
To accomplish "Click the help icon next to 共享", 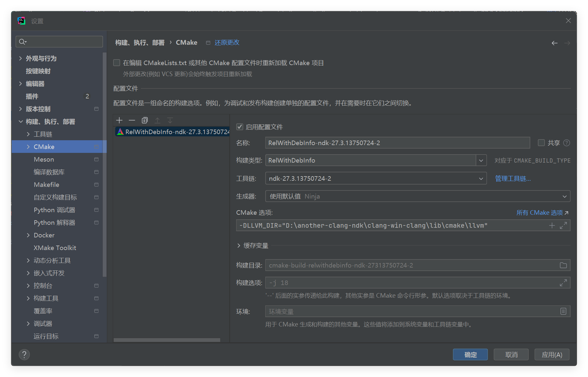I will tap(567, 143).
